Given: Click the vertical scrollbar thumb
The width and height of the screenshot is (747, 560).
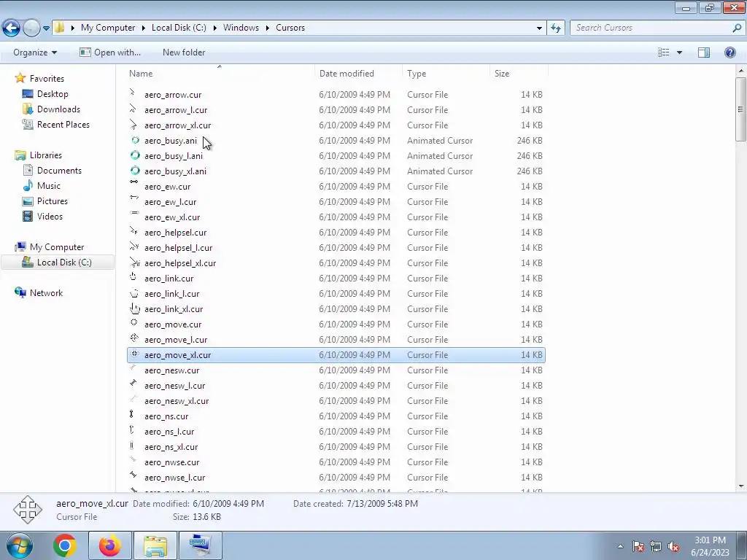Looking at the screenshot, I should click(x=741, y=109).
